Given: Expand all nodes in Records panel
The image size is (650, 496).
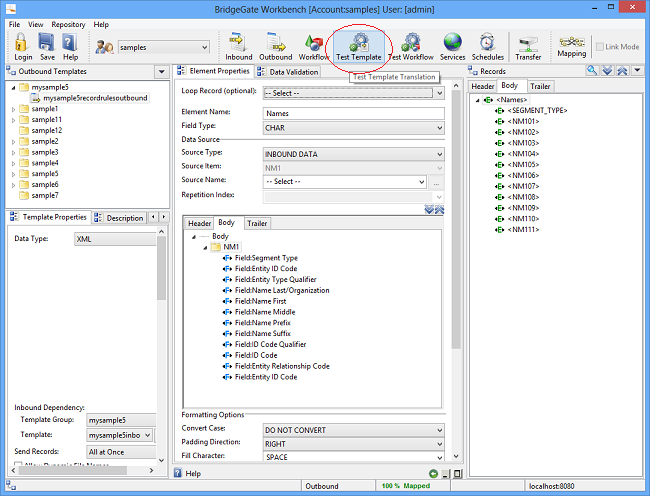Looking at the screenshot, I should [x=607, y=70].
